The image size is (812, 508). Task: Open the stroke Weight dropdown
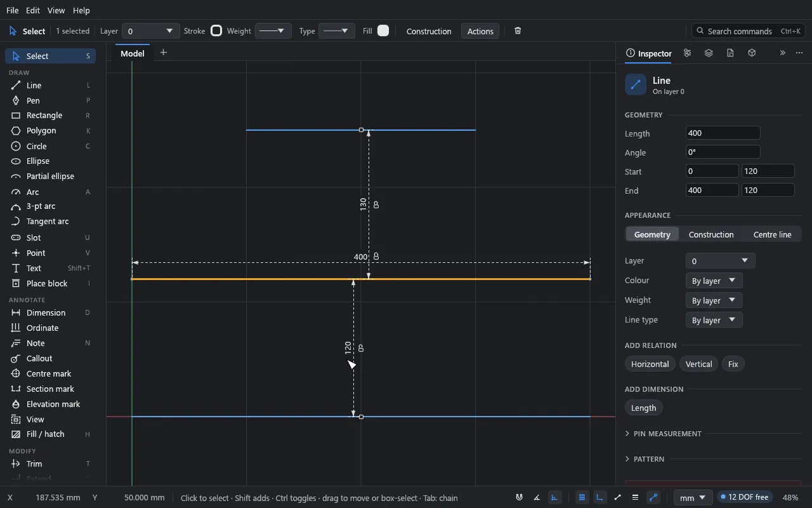(x=273, y=31)
